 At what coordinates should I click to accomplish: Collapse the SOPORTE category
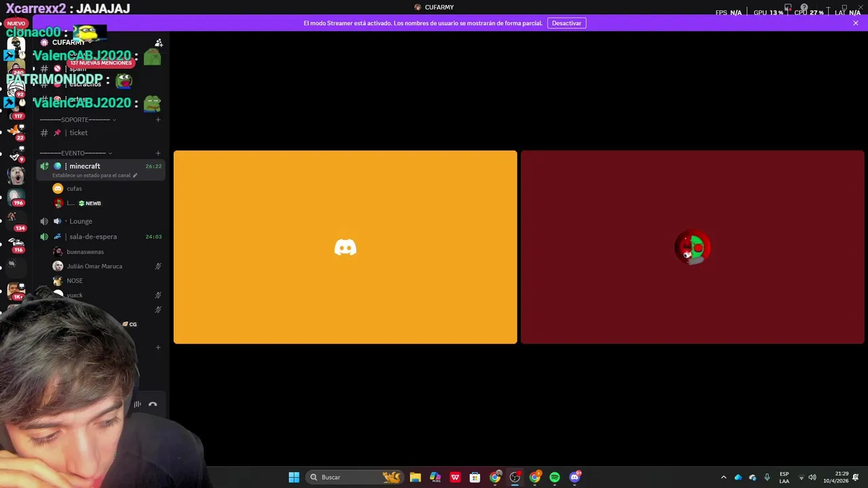tap(77, 120)
